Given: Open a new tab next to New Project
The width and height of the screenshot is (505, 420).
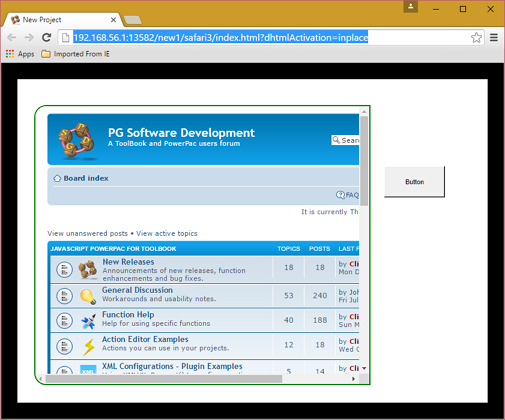Looking at the screenshot, I should point(133,20).
